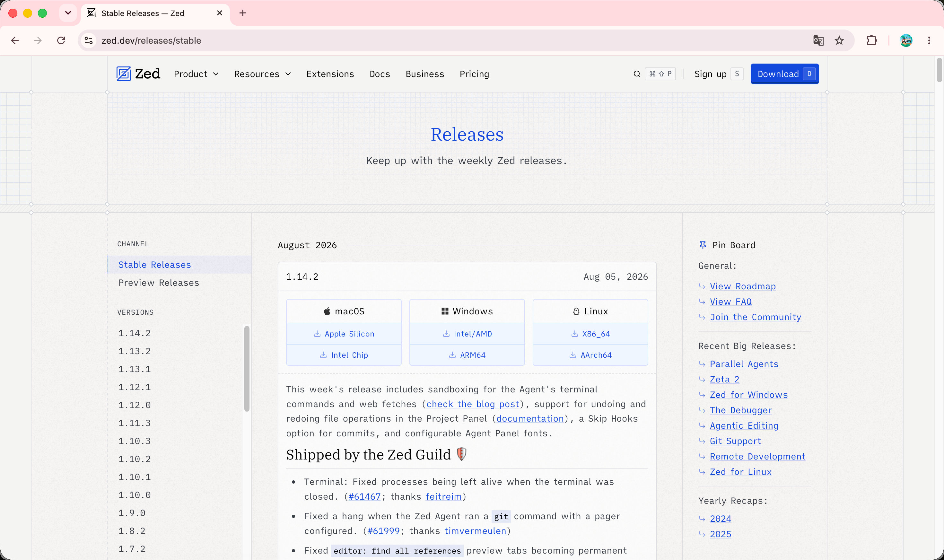This screenshot has width=944, height=560.
Task: Expand the Resources menu
Action: (263, 74)
